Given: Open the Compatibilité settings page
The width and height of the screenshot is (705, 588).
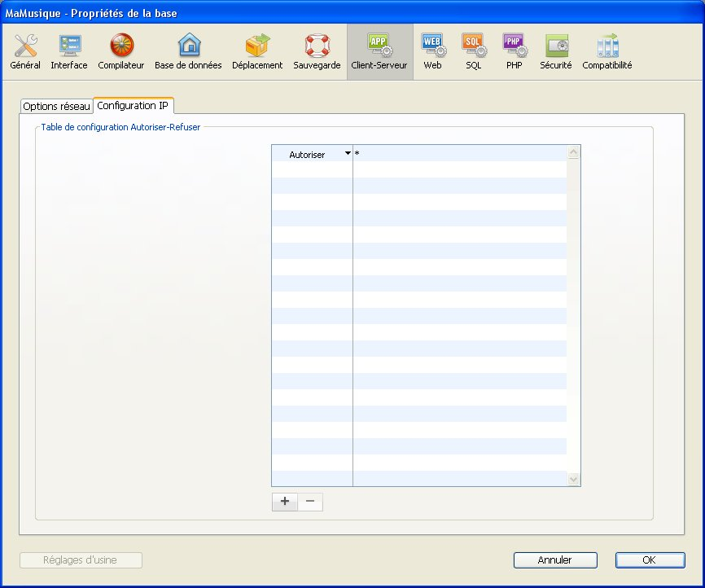Looking at the screenshot, I should tap(606, 51).
